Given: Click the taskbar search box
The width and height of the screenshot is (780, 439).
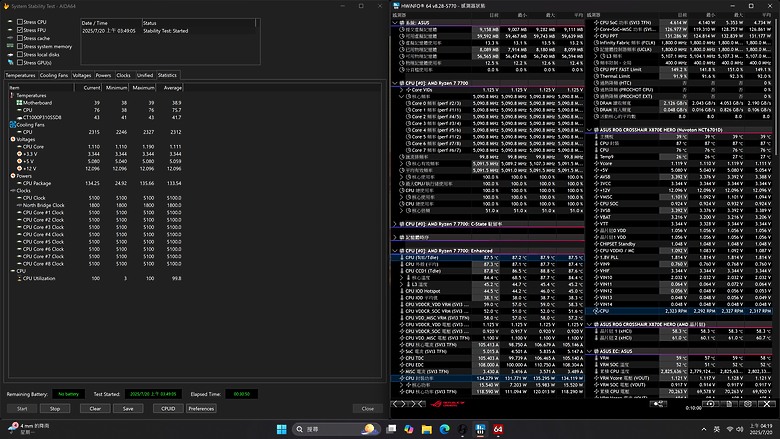Looking at the screenshot, I should (x=336, y=429).
